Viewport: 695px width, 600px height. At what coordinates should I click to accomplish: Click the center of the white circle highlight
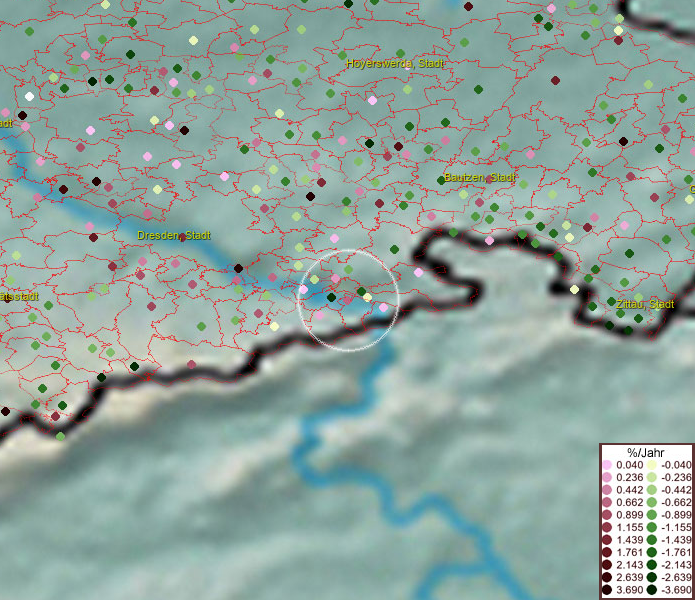[x=349, y=301]
